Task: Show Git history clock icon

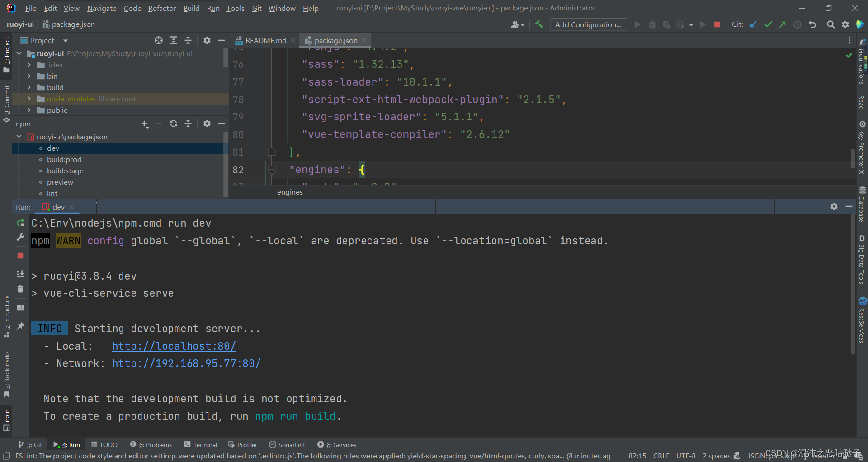Action: pos(797,24)
